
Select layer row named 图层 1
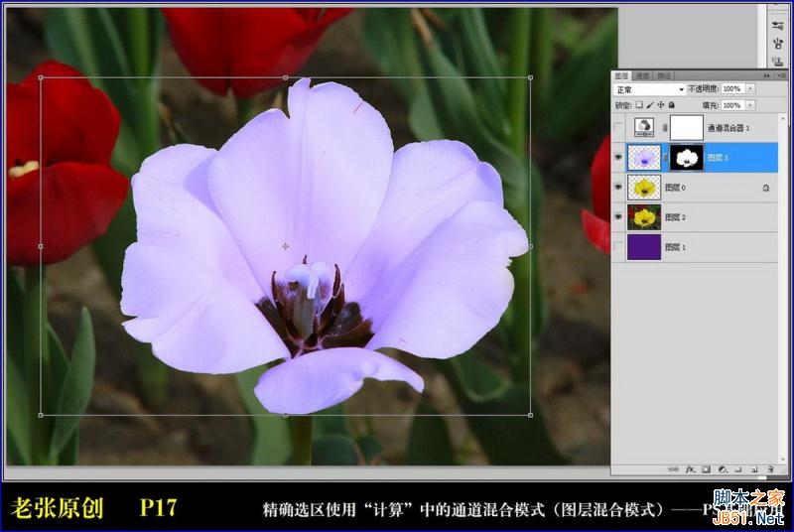pos(695,247)
